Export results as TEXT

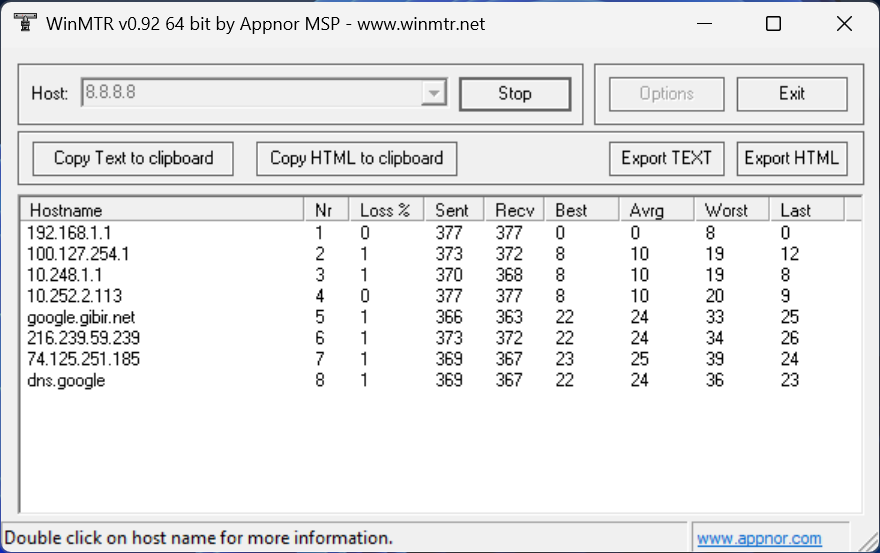(666, 158)
